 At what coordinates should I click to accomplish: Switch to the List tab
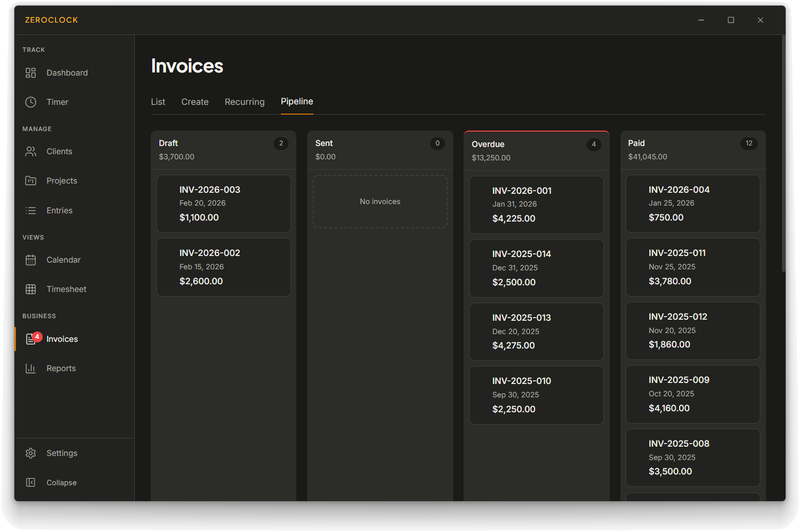click(x=158, y=102)
